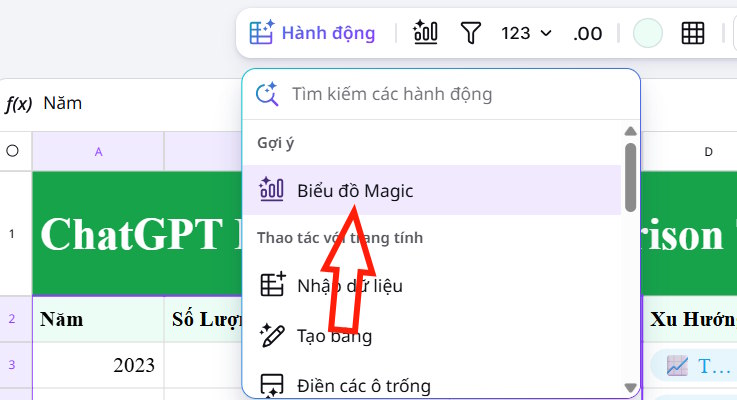Select column A header

tap(98, 152)
